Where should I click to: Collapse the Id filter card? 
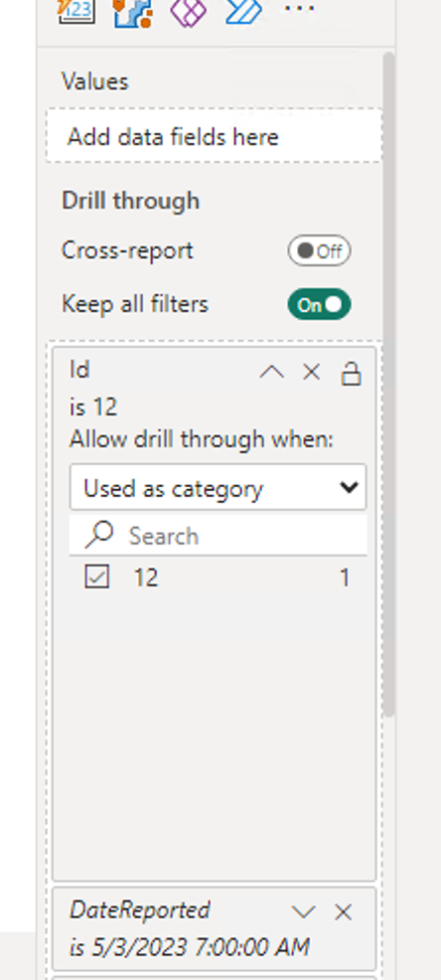coord(272,373)
